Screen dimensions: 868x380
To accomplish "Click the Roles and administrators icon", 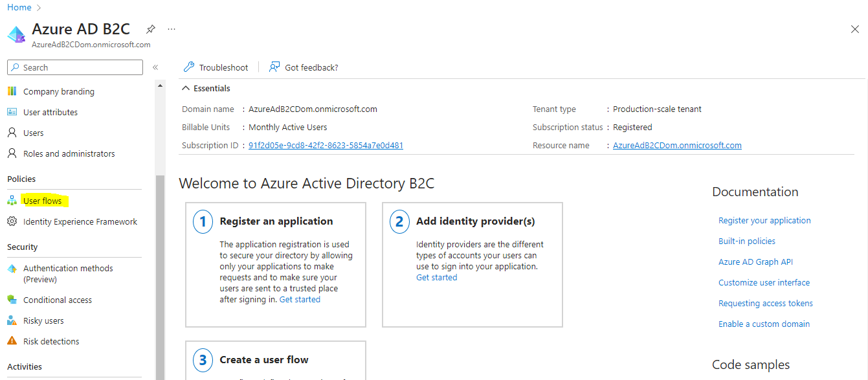I will click(x=12, y=153).
